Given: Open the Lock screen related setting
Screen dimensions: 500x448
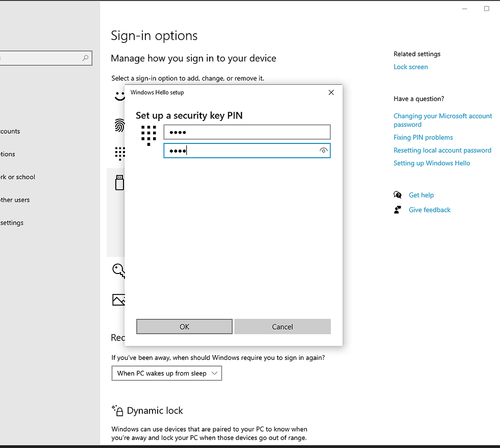Looking at the screenshot, I should [411, 67].
